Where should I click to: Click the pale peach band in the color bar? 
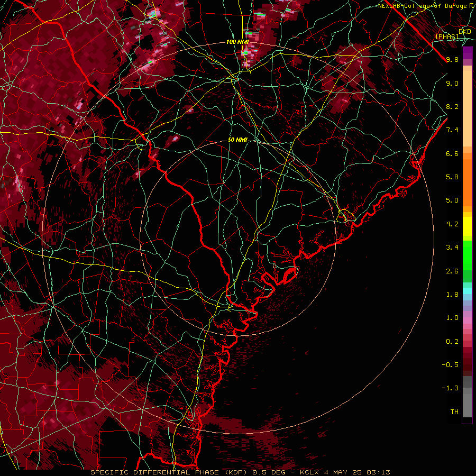click(467, 108)
